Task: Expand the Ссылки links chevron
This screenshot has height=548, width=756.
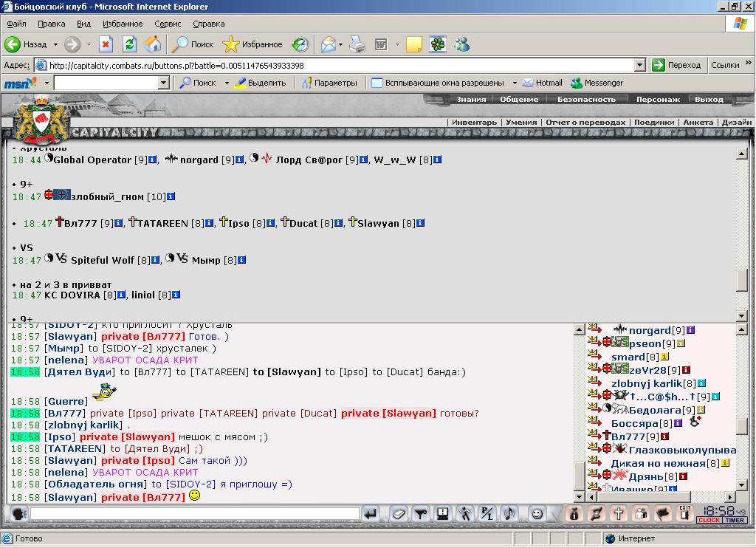Action: point(749,63)
